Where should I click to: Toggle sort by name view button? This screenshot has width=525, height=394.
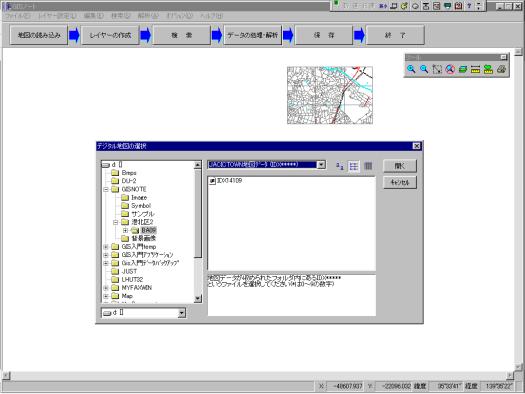tap(340, 166)
